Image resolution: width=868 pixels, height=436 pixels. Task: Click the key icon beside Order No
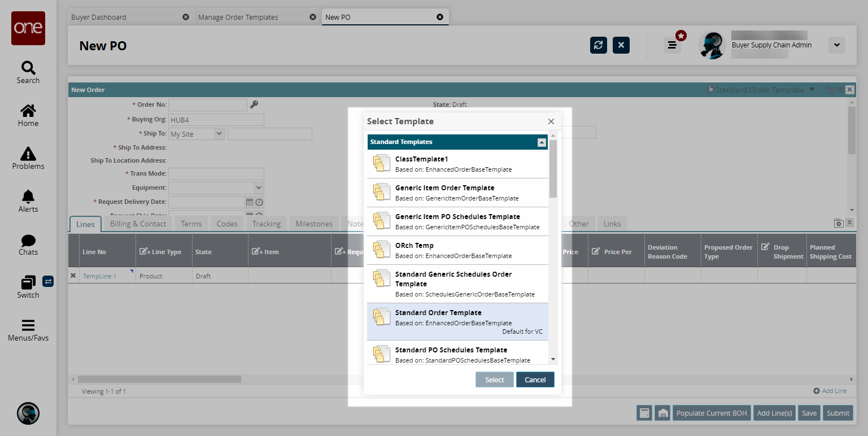[x=254, y=104]
